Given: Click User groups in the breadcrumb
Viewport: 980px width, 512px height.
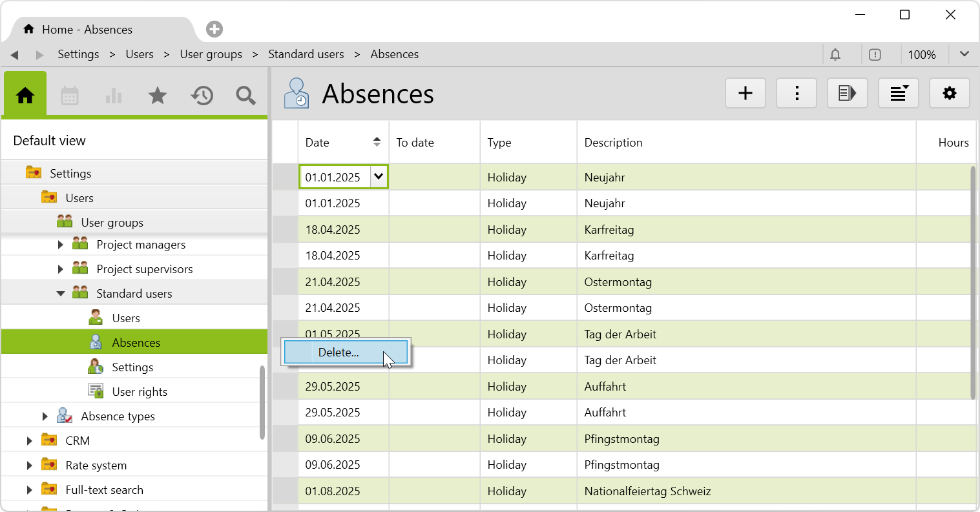Looking at the screenshot, I should [211, 54].
